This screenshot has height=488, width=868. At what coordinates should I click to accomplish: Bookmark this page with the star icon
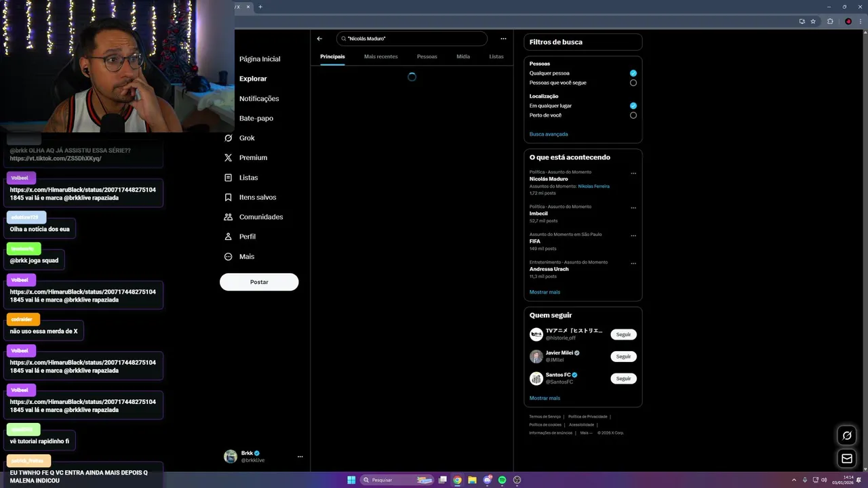[x=813, y=21]
